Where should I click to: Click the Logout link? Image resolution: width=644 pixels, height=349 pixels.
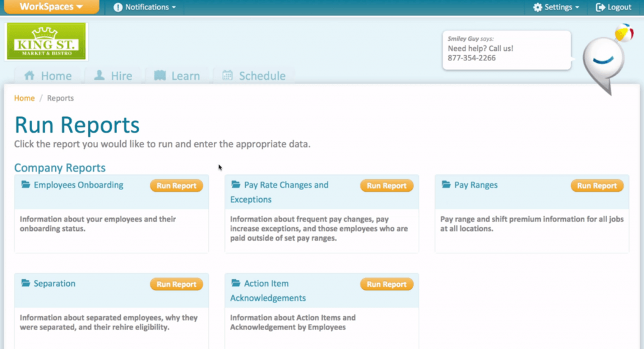[614, 7]
